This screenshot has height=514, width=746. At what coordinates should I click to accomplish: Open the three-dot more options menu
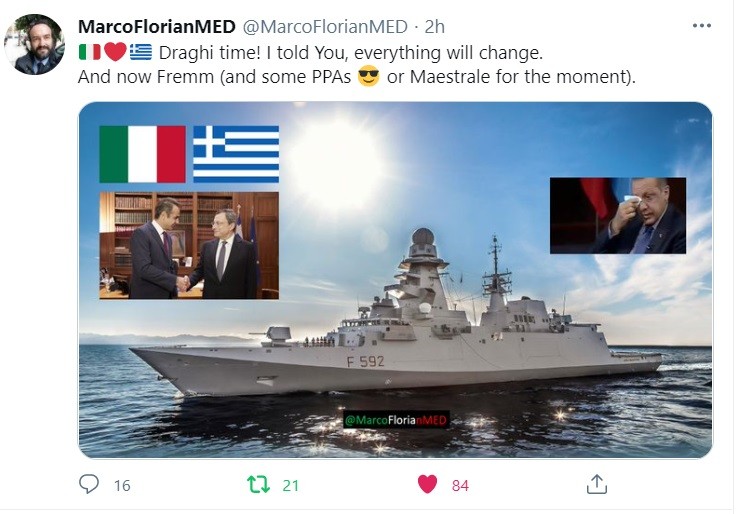click(x=702, y=26)
